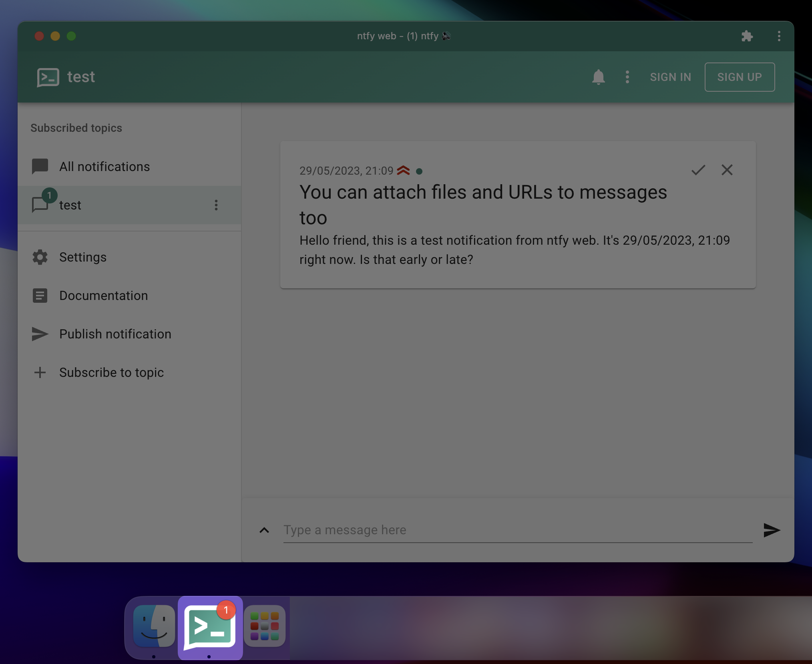Click the SIGN IN button

(x=670, y=77)
